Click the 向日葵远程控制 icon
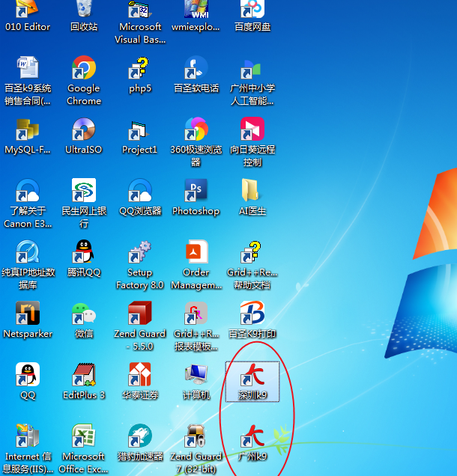457x476 pixels. [252, 131]
